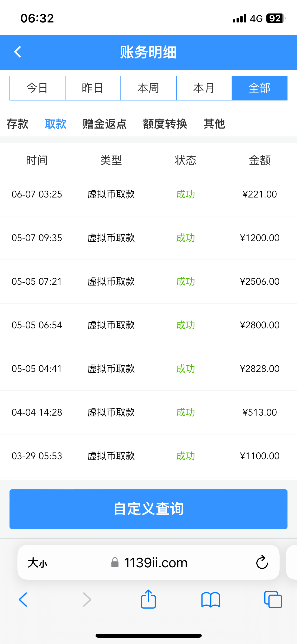Select the 全部 time filter
The height and width of the screenshot is (644, 297).
[x=260, y=88]
